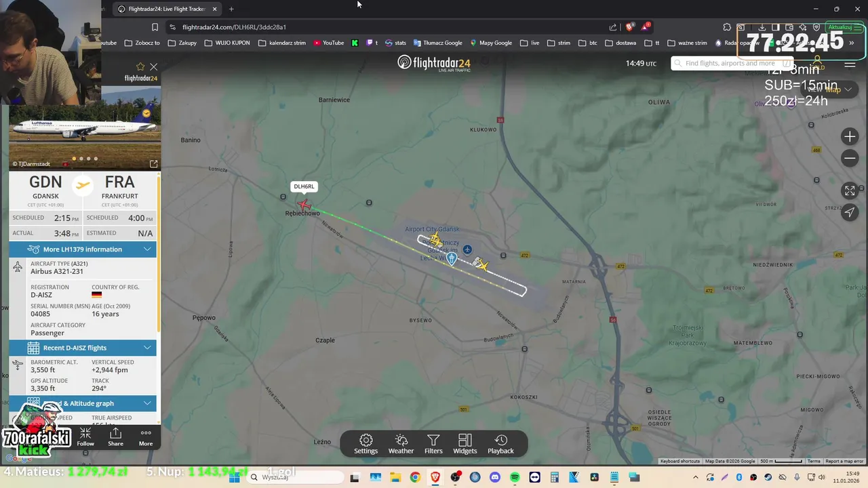The height and width of the screenshot is (488, 868).
Task: Zoom out with the minus map button
Action: (x=850, y=158)
